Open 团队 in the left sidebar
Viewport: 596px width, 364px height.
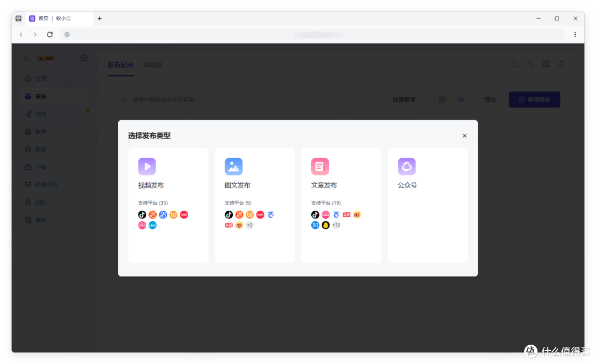54,202
